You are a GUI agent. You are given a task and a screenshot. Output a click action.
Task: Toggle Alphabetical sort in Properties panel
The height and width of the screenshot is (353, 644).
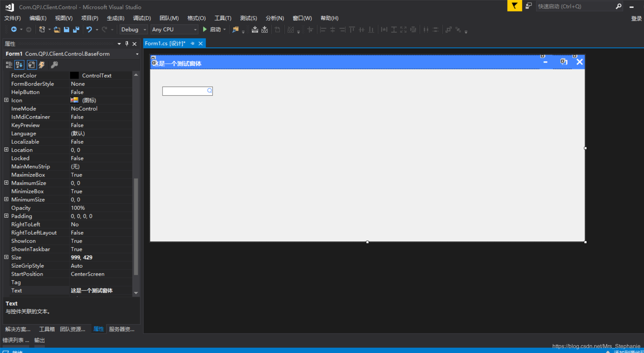point(19,65)
